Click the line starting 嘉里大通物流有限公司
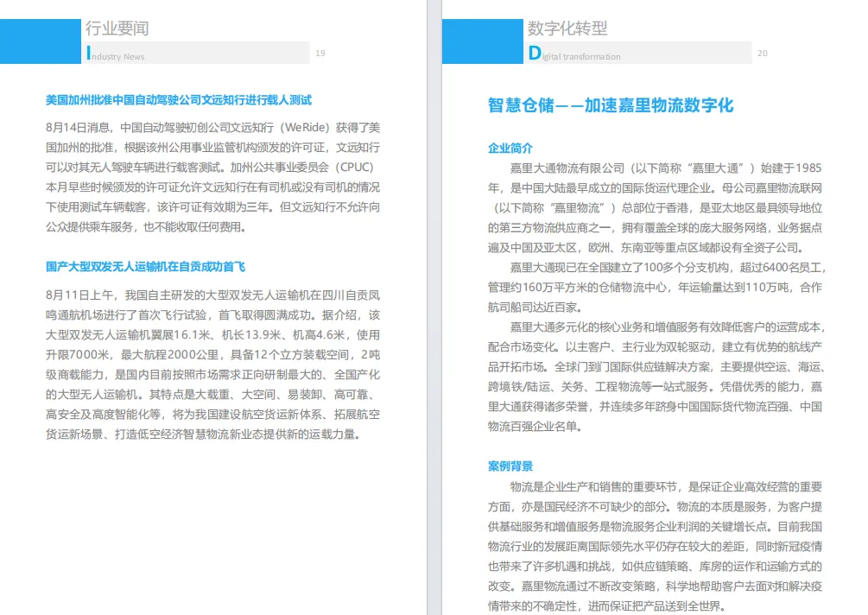 point(665,168)
